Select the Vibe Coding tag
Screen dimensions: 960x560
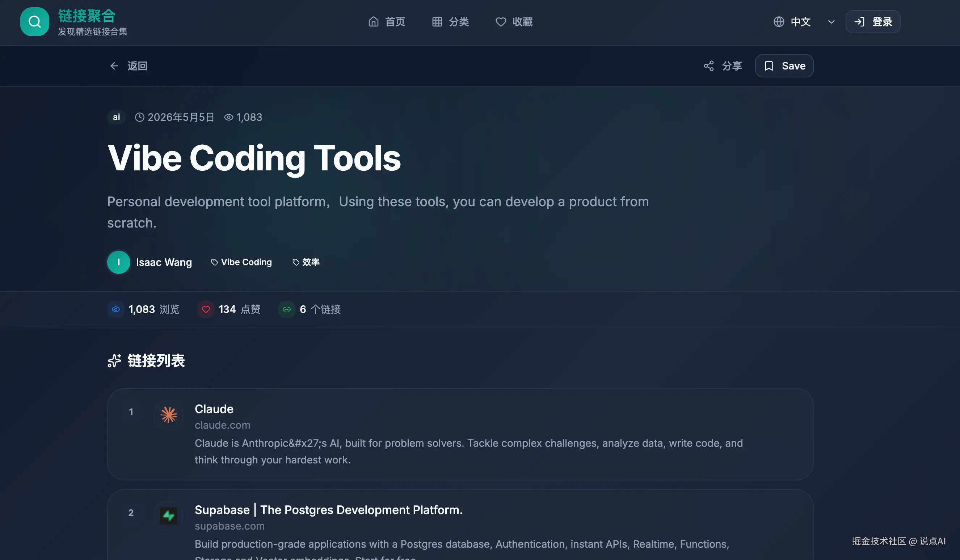[x=241, y=262]
